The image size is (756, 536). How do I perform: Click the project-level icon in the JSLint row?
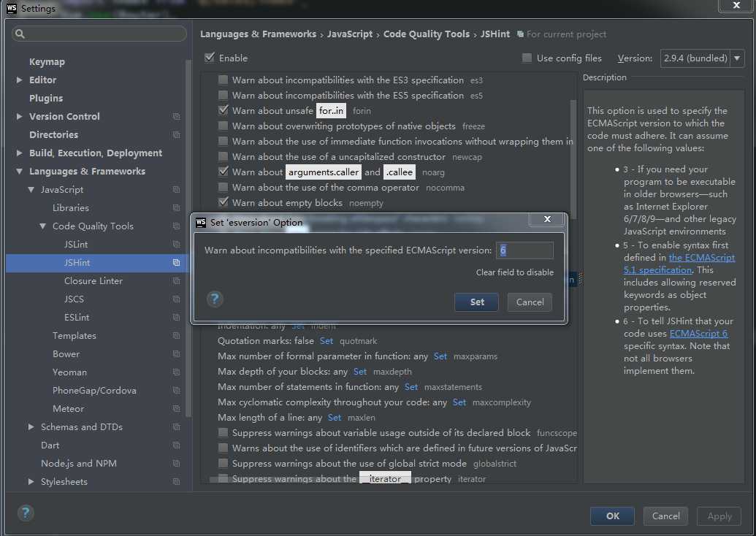[177, 245]
